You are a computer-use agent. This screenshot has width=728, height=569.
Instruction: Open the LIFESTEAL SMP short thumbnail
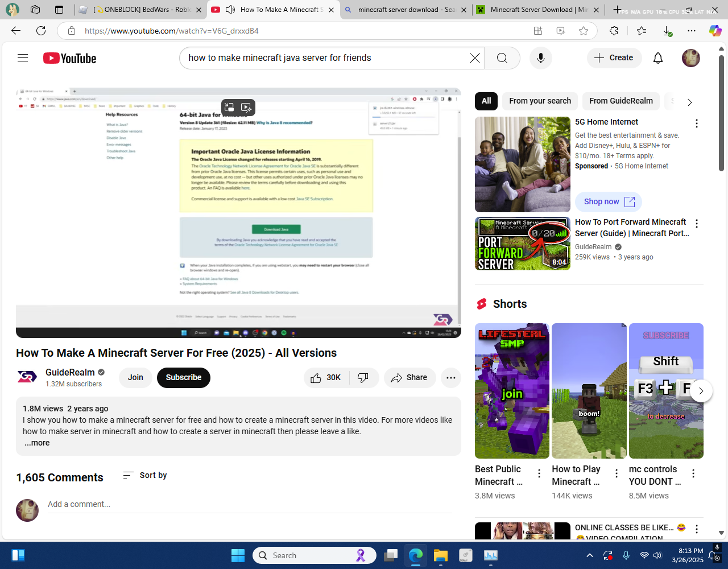point(512,391)
